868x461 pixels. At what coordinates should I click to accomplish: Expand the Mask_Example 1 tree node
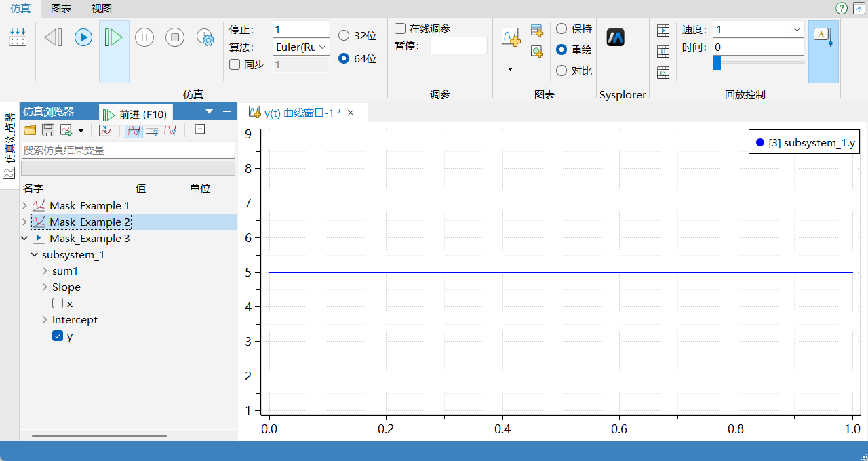[x=25, y=205]
